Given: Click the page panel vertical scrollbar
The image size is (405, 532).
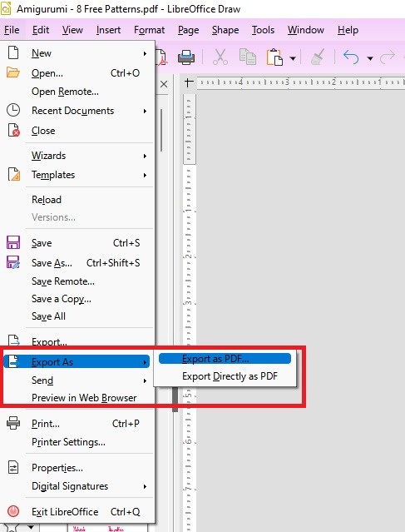Looking at the screenshot, I should coord(161,131).
